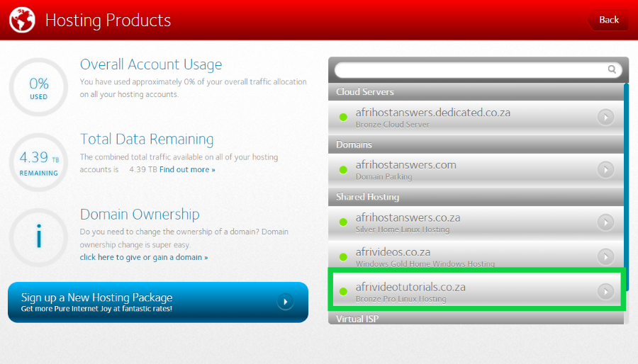Click the globe logo icon in header
The width and height of the screenshot is (638, 364).
(x=22, y=20)
